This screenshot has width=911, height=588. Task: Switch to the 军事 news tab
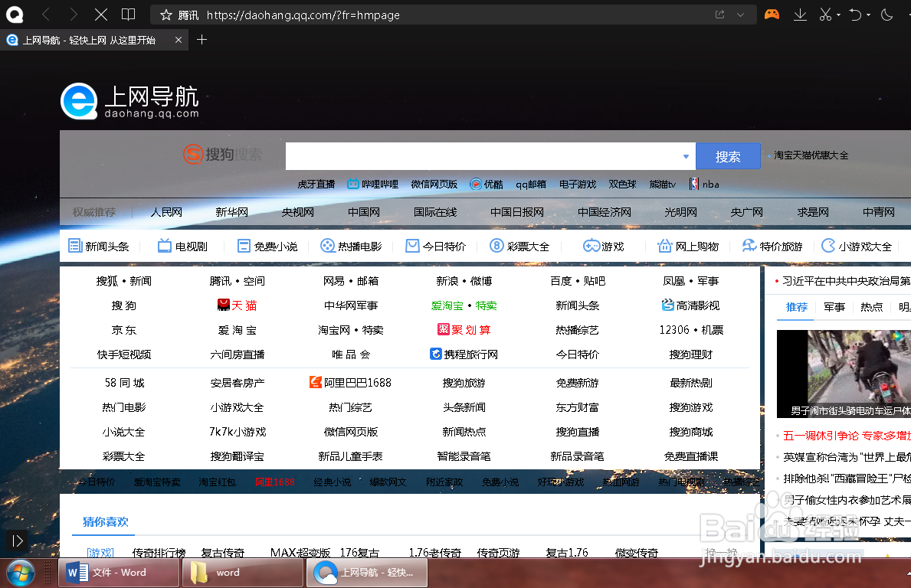pyautogui.click(x=834, y=307)
